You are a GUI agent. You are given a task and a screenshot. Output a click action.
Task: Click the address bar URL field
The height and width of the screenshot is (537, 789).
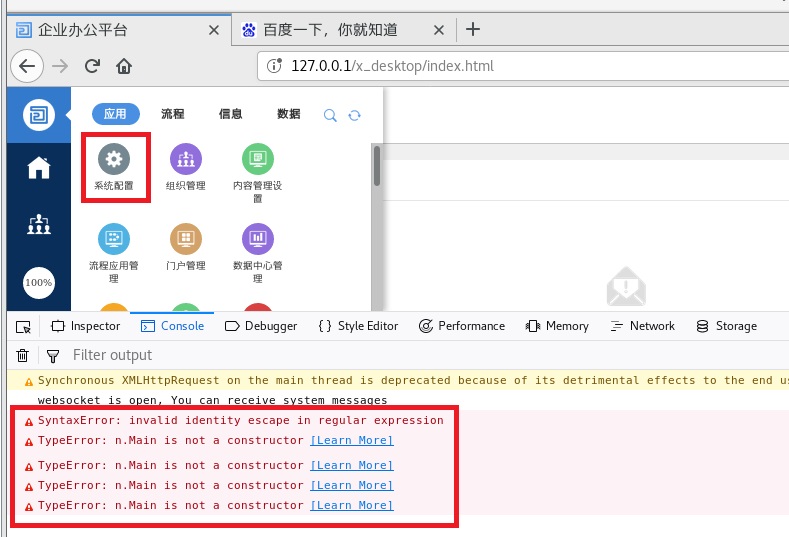point(523,66)
